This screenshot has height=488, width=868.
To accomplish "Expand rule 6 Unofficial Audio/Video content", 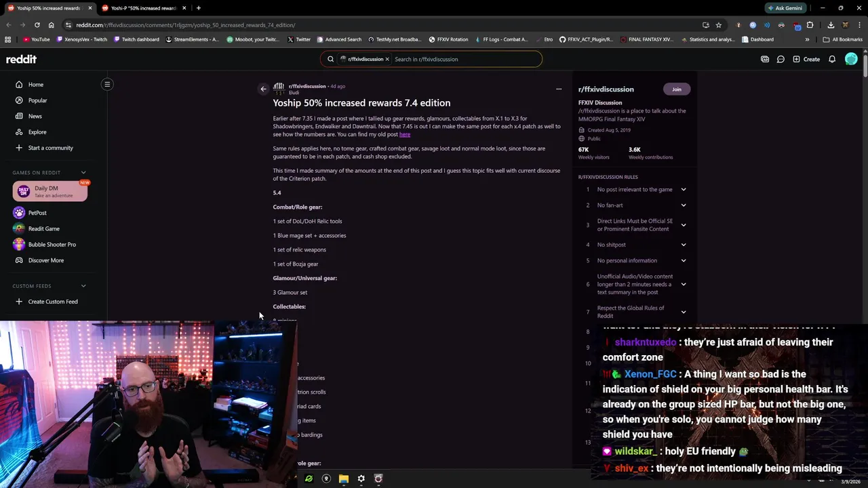I will click(683, 284).
